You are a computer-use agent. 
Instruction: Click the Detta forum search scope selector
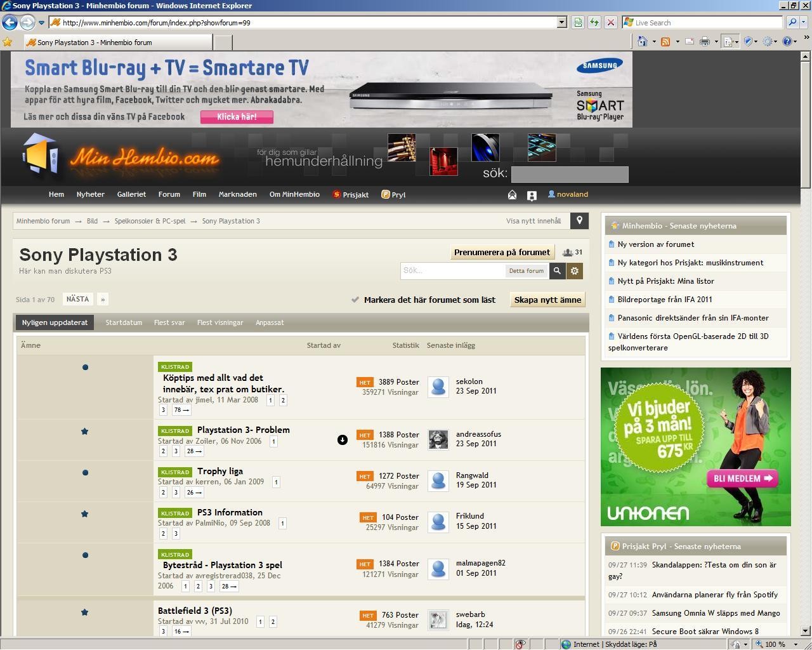coord(526,271)
